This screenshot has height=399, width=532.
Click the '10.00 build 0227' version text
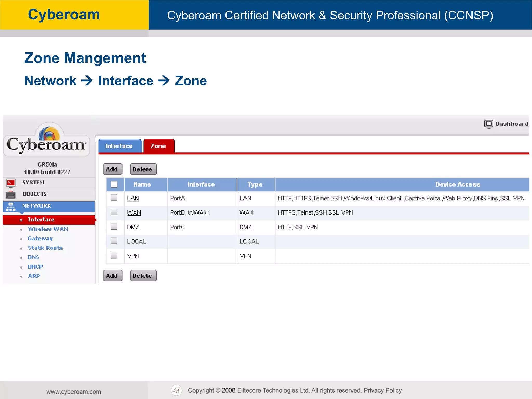[x=47, y=172]
